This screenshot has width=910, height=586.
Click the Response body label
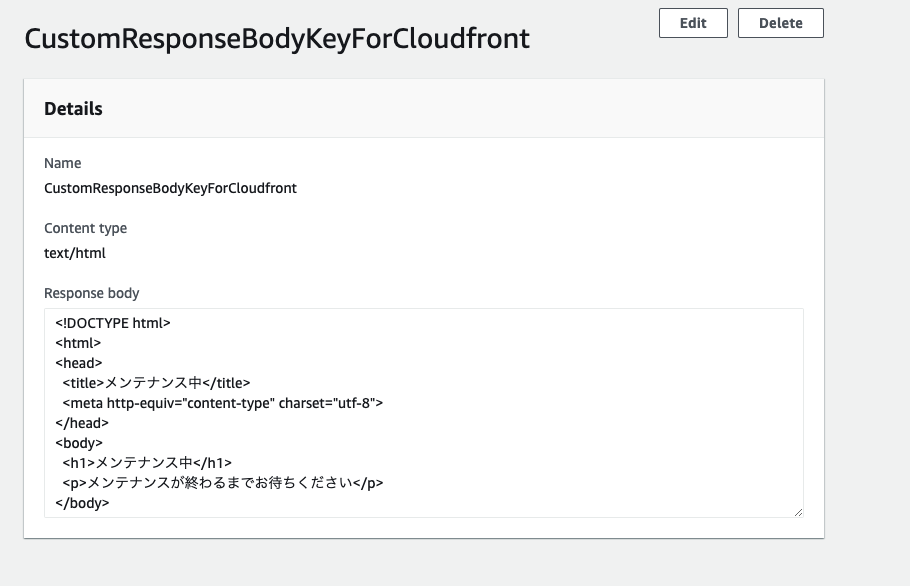pyautogui.click(x=92, y=293)
